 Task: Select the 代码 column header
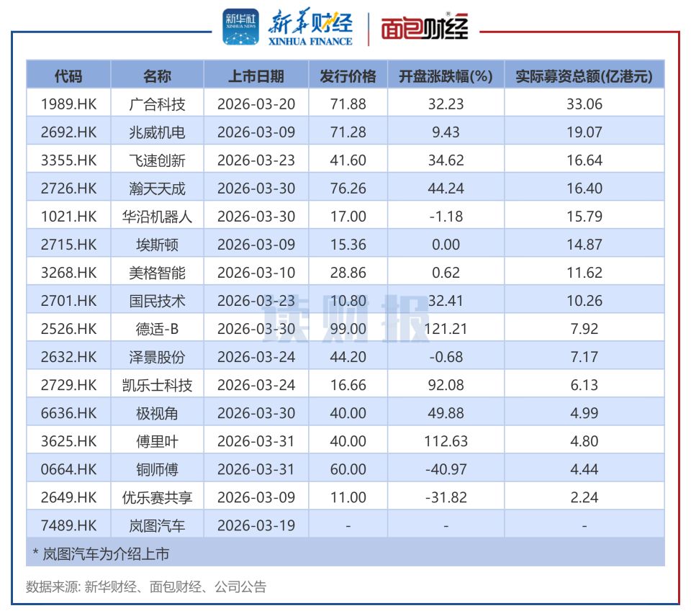pyautogui.click(x=68, y=76)
